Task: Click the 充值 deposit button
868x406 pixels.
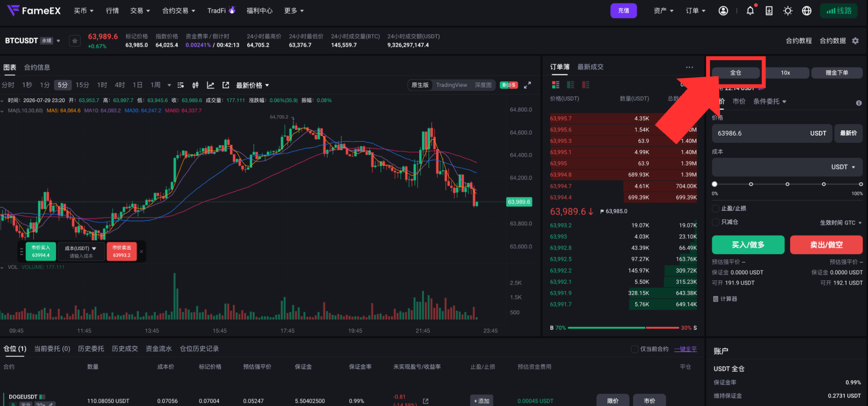Action: [x=623, y=11]
